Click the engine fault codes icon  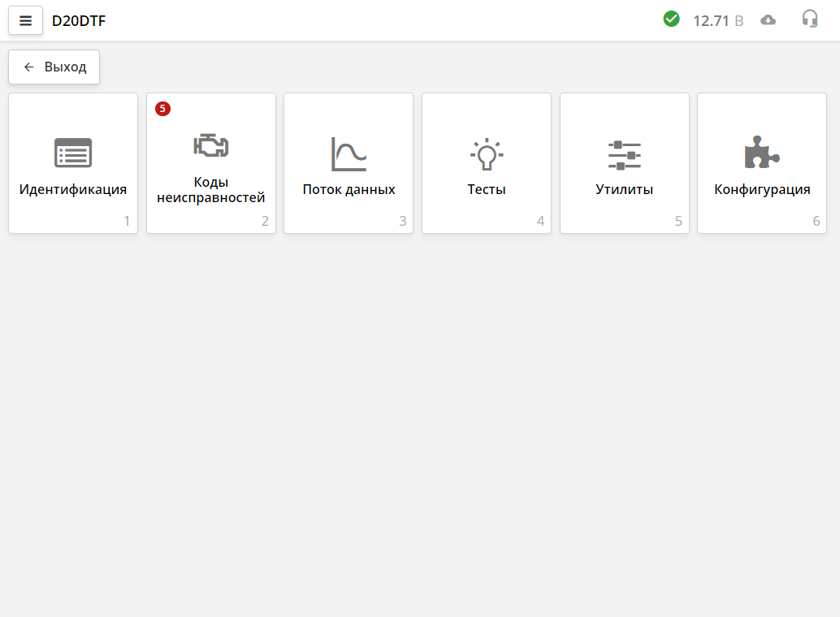(x=210, y=145)
